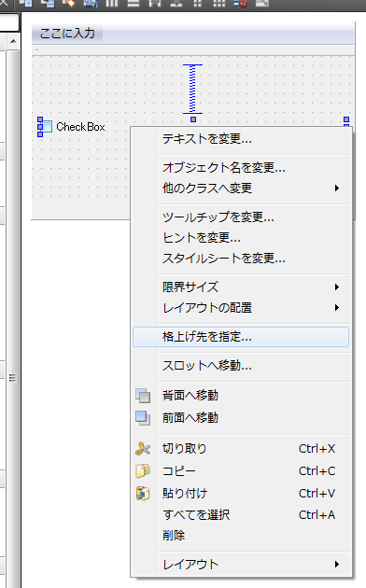
Task: Click the ここに入力 menu bar placeholder
Action: pyautogui.click(x=67, y=33)
